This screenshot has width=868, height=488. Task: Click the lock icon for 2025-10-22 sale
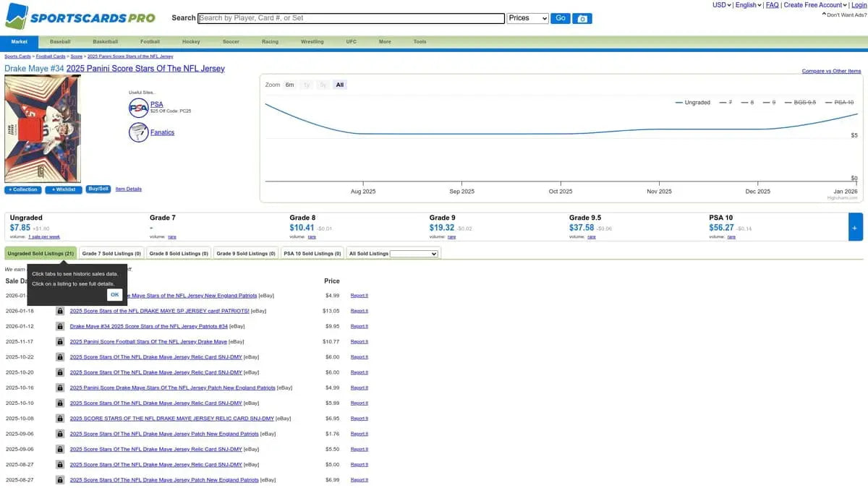tap(60, 357)
